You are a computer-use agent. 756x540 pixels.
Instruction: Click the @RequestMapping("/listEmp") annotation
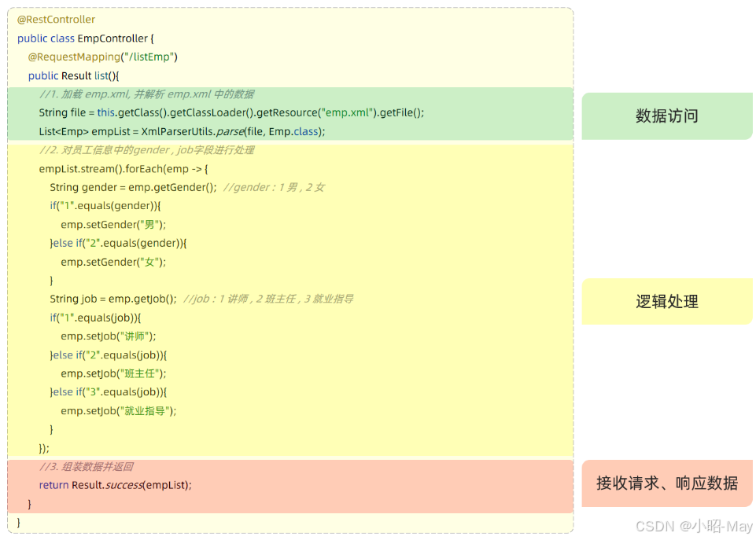point(103,57)
